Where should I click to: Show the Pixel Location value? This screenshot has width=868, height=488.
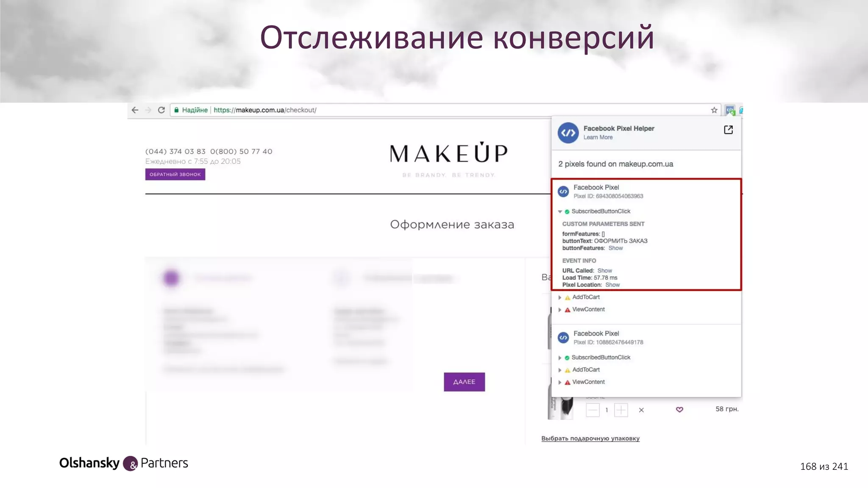tap(612, 285)
